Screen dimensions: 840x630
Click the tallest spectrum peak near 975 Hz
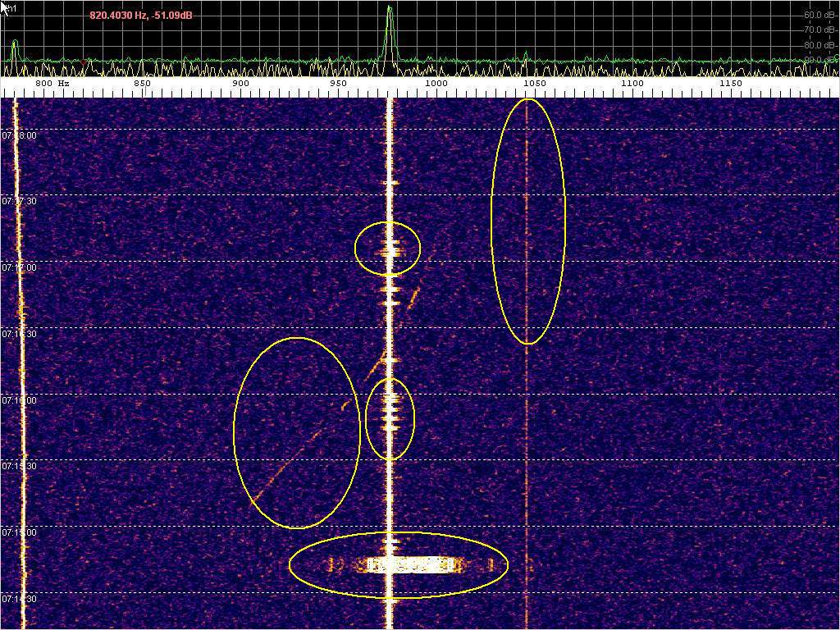(x=390, y=11)
